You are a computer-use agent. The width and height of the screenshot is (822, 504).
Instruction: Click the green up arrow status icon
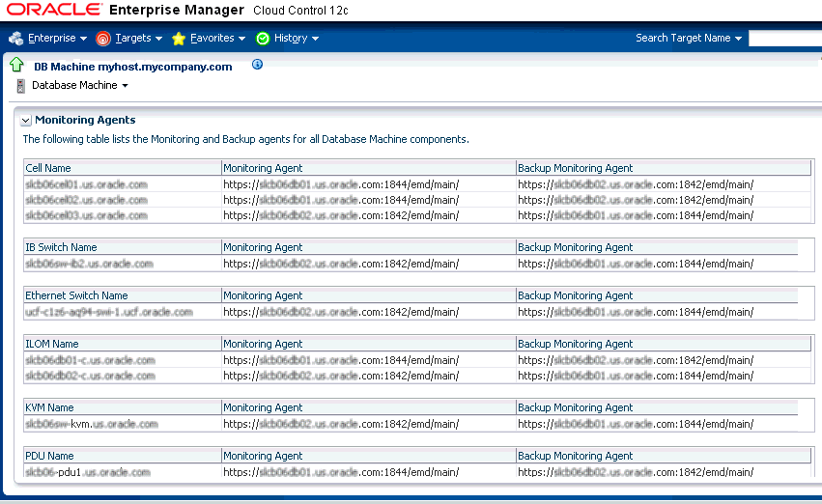[16, 65]
